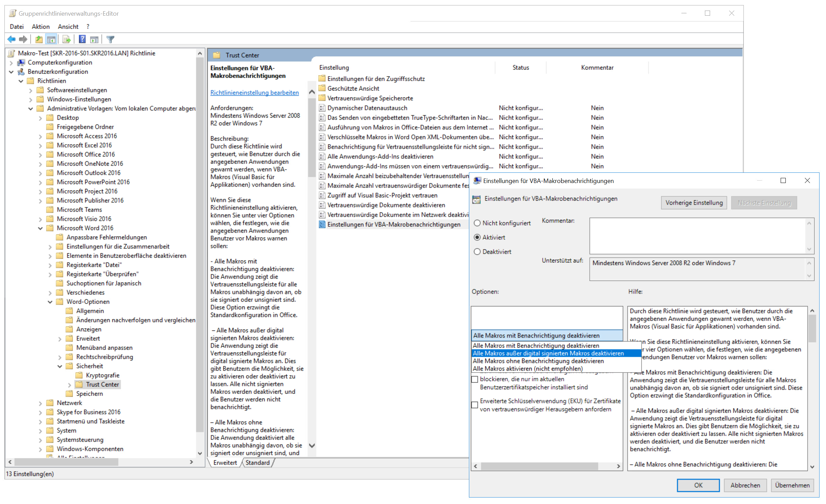Switch to the Standard tab
826x504 pixels.
257,462
